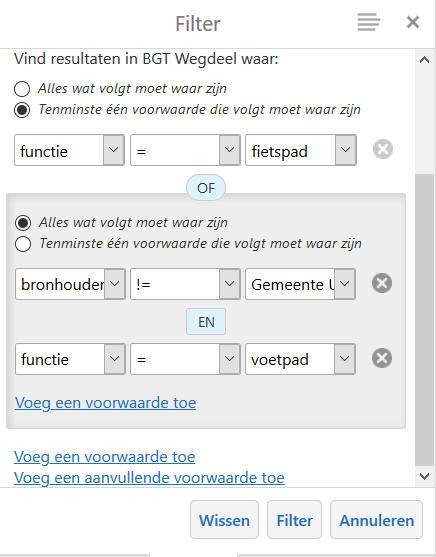Select nested group 'Tenminste één voorwaarde' radio
Viewport: 436px width, 557px height.
[x=23, y=244]
